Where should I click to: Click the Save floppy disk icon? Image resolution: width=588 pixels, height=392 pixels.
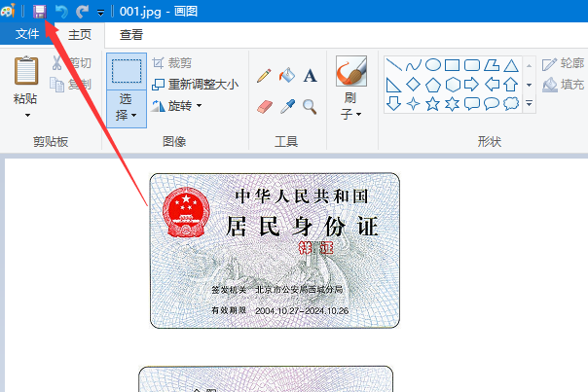(x=39, y=12)
